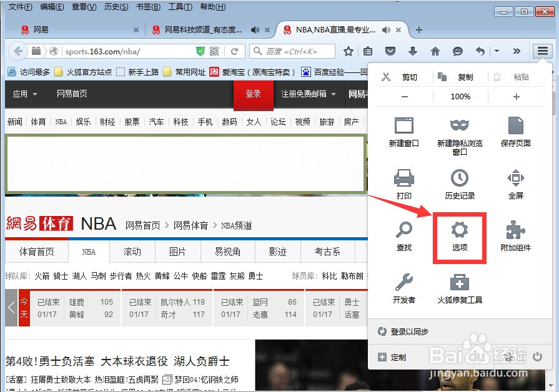
Task: Open the 编辑(E) menu
Action: coord(52,7)
